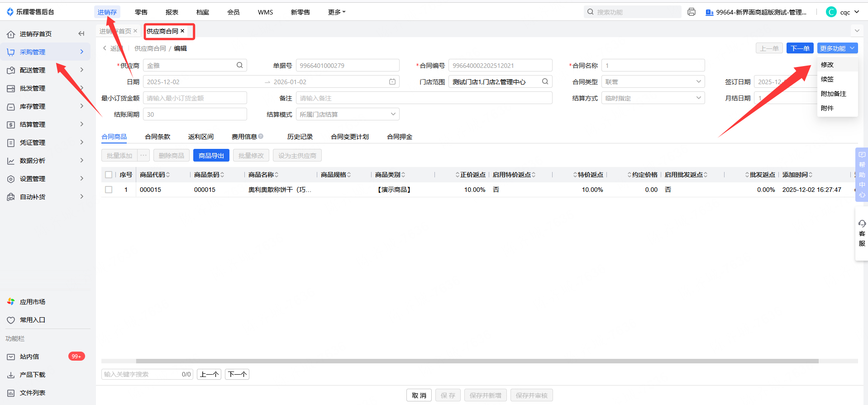
Task: Click the supplier field search magnifier icon
Action: click(x=239, y=65)
